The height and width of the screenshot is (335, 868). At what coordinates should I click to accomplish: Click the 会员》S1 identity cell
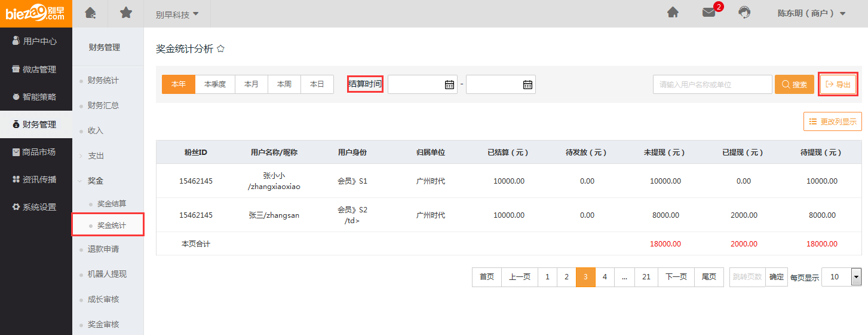pyautogui.click(x=352, y=181)
